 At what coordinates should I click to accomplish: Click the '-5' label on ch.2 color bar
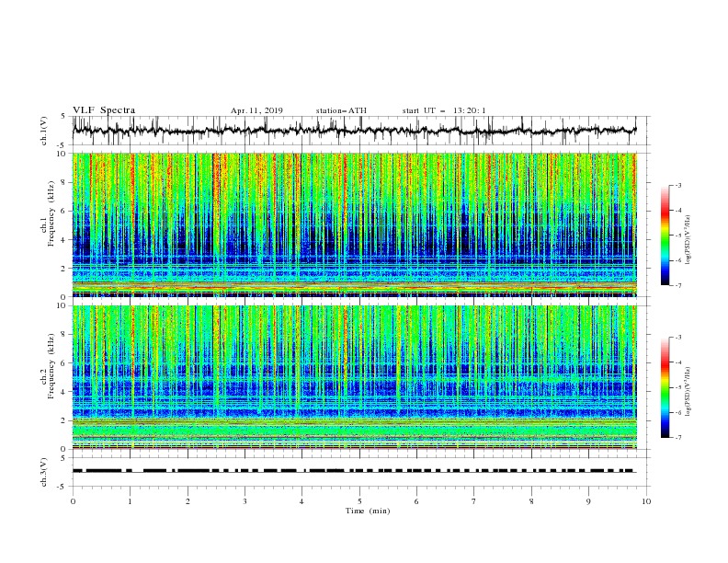[677, 387]
